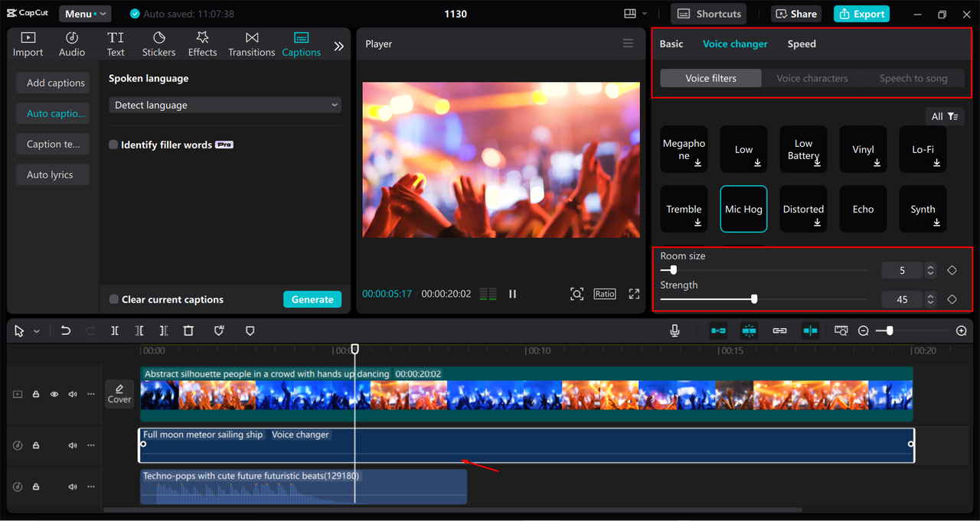Viewport: 980px width, 521px height.
Task: Apply the Echo voice filter
Action: 863,209
